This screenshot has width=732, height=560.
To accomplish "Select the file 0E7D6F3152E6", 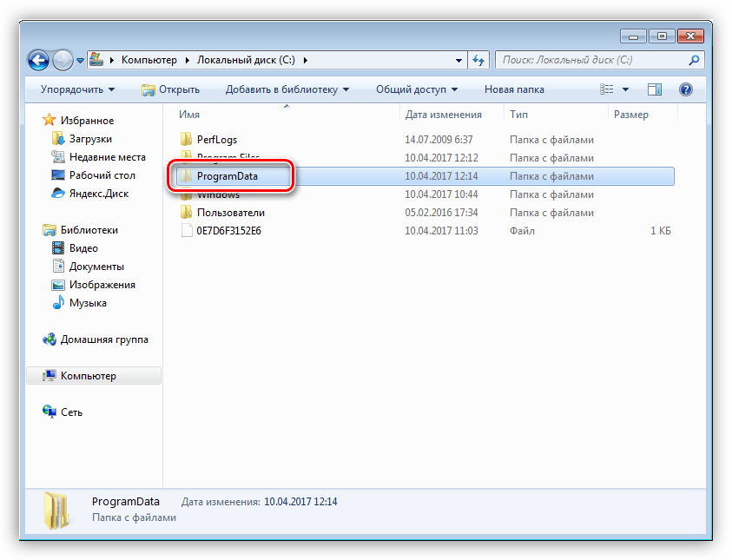I will coord(228,231).
